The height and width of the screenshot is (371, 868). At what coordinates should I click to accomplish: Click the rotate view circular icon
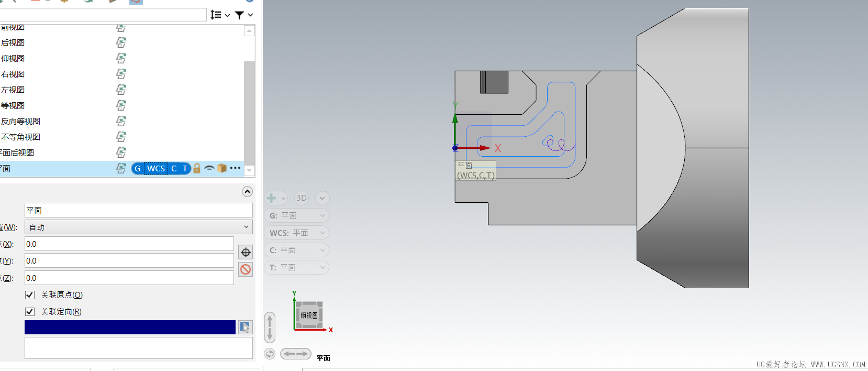coord(270,354)
